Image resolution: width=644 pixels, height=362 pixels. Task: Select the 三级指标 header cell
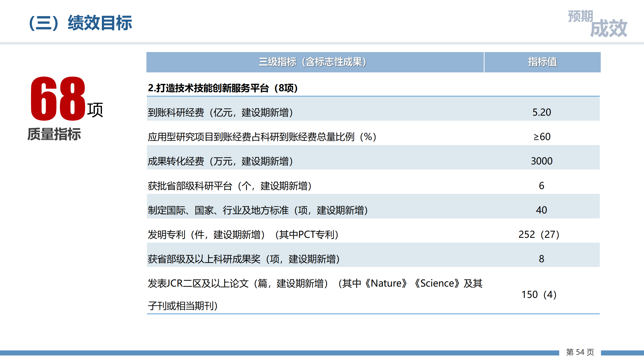(x=312, y=62)
